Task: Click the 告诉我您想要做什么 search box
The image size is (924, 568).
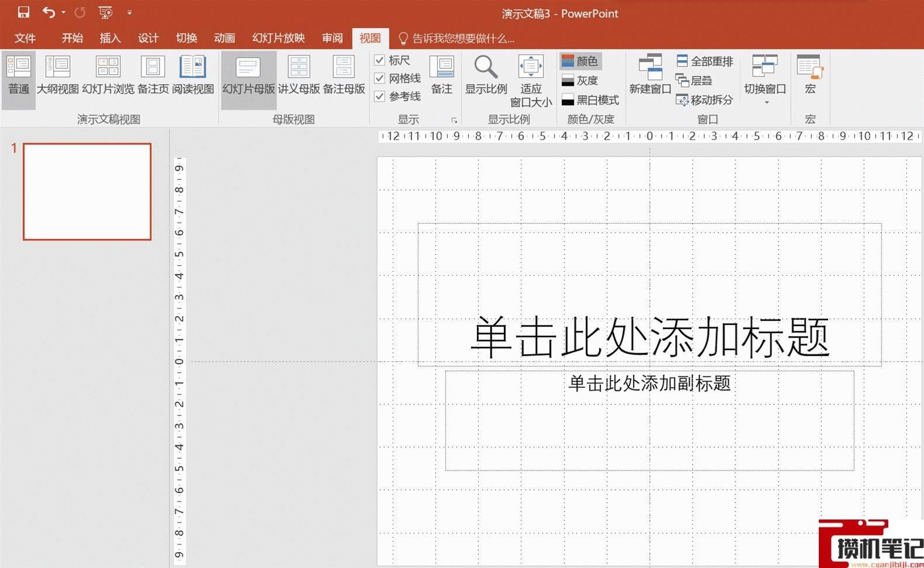Action: pyautogui.click(x=456, y=39)
